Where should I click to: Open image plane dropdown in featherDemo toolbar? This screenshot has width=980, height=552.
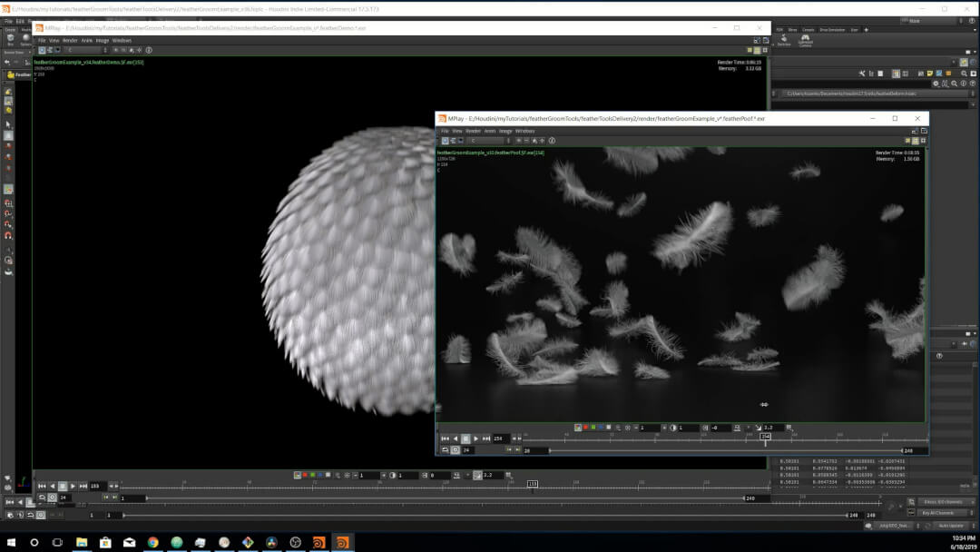tap(87, 50)
